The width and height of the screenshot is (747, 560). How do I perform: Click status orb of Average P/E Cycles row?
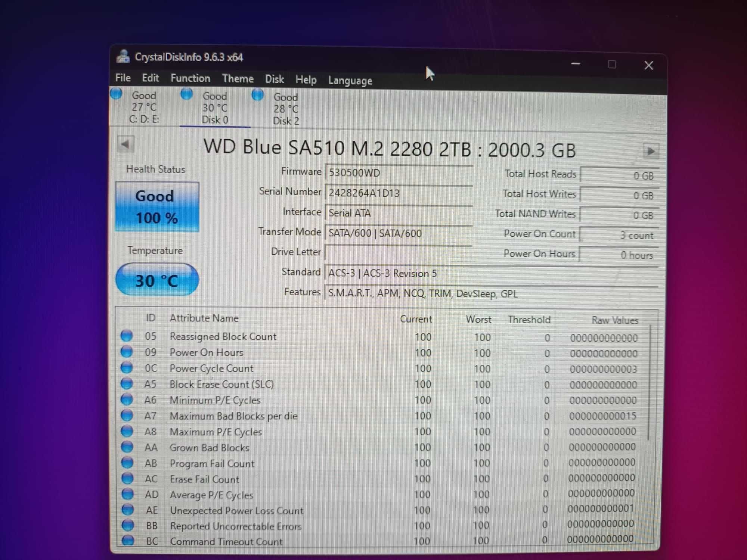(x=127, y=494)
